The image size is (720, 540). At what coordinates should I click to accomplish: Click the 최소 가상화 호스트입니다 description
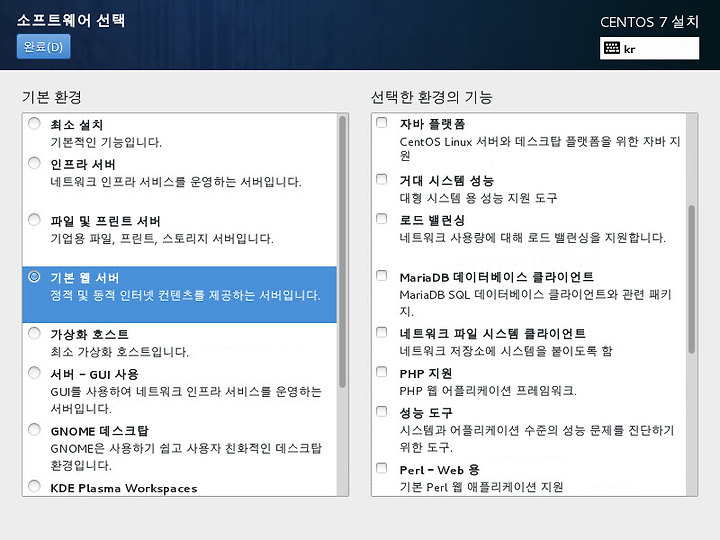[120, 352]
